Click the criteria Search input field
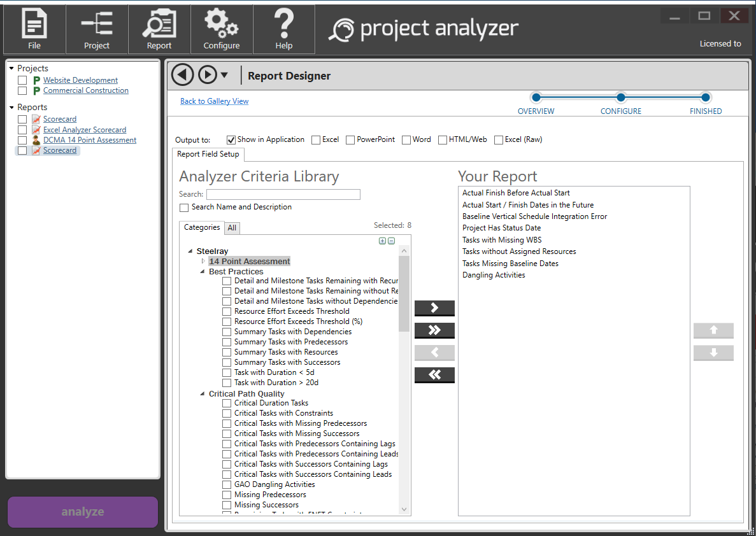Image resolution: width=756 pixels, height=536 pixels. 283,194
